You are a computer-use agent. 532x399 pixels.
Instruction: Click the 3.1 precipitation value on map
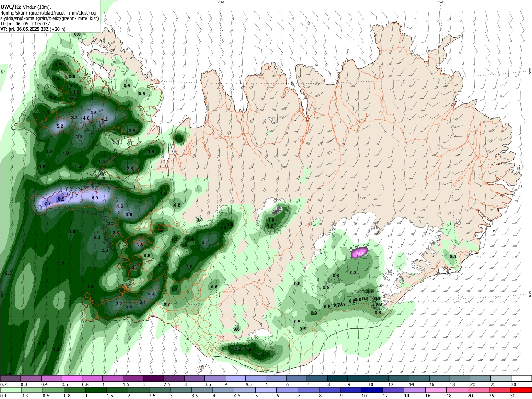coord(143,302)
